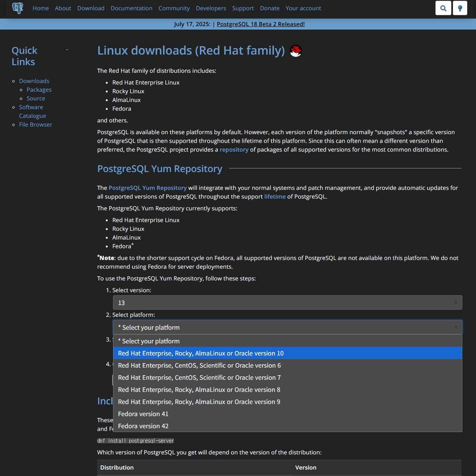The width and height of the screenshot is (476, 476).
Task: Click the Fedora* item in supported list
Action: tap(123, 246)
